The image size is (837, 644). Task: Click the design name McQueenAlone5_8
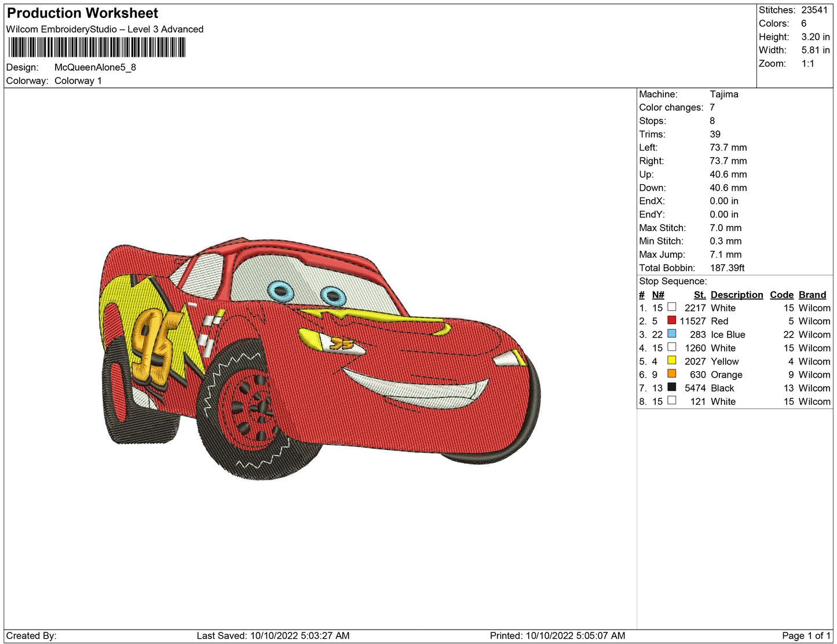(x=95, y=67)
